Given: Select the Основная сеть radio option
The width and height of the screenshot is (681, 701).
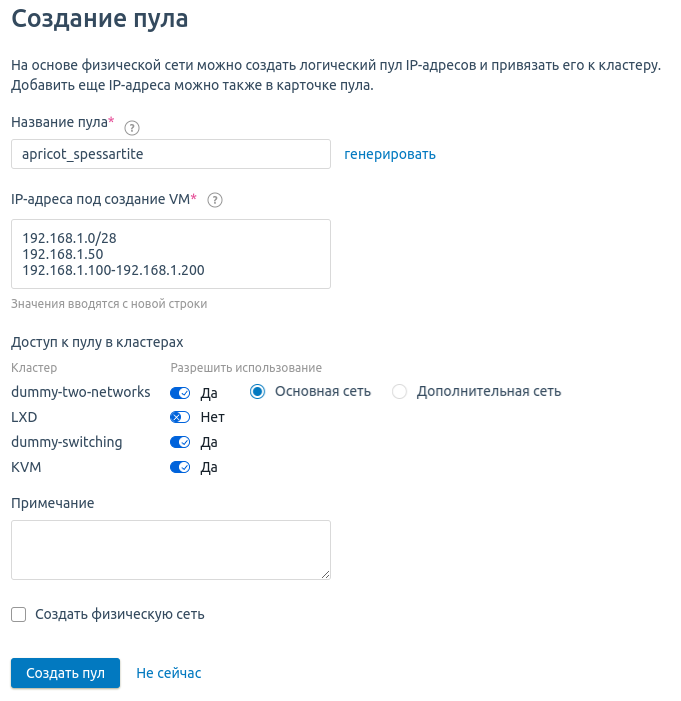Looking at the screenshot, I should pos(258,392).
